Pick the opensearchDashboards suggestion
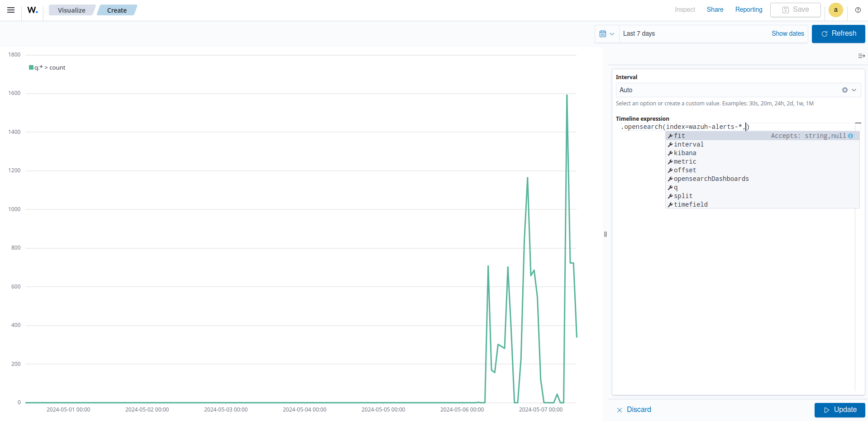The width and height of the screenshot is (868, 421). point(762,179)
